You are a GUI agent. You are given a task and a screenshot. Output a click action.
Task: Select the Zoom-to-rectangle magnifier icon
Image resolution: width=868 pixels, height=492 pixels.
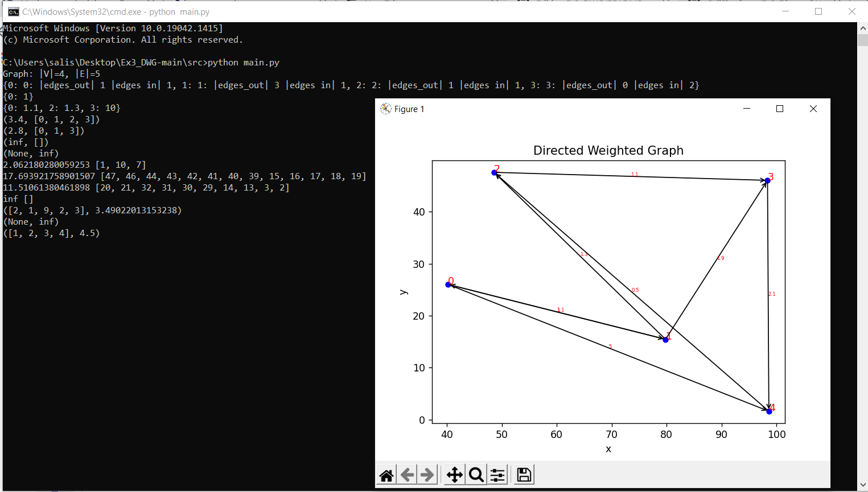(476, 474)
